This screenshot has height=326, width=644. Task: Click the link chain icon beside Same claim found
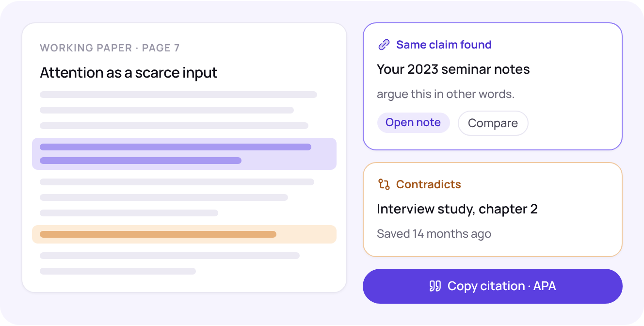click(x=384, y=45)
